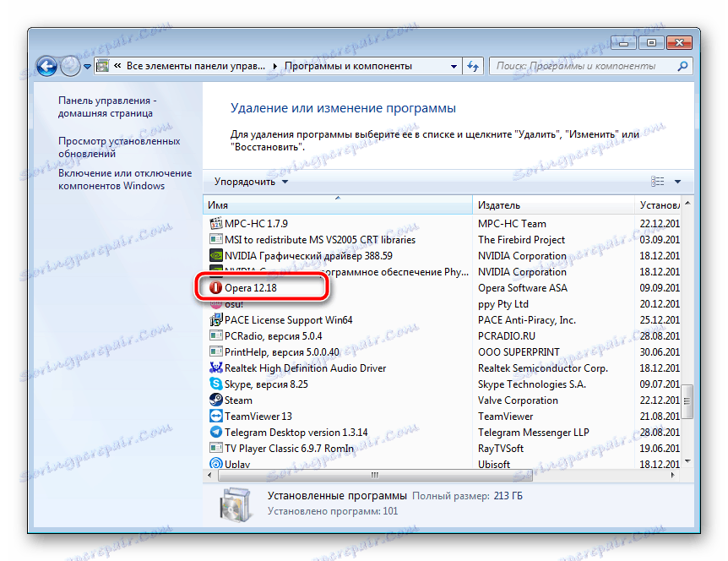Sort by the Издатель column header
Image resolution: width=728 pixels, height=561 pixels.
click(x=553, y=204)
